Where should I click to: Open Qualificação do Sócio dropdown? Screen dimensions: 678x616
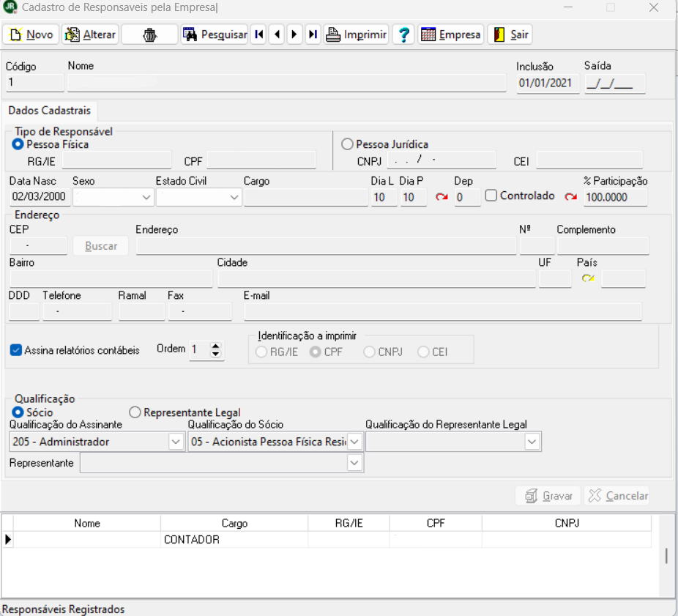(x=354, y=442)
